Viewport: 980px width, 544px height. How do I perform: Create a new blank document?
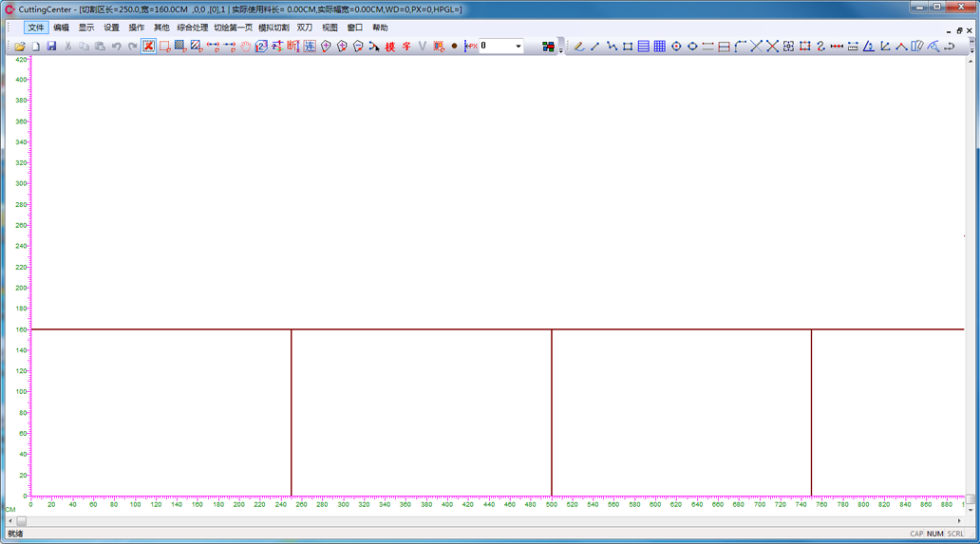click(35, 46)
